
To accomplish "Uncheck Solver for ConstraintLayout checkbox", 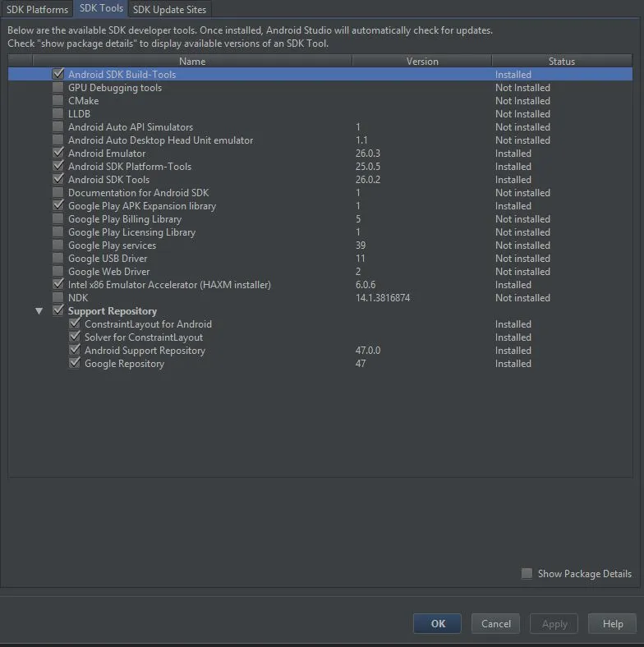I will 75,337.
